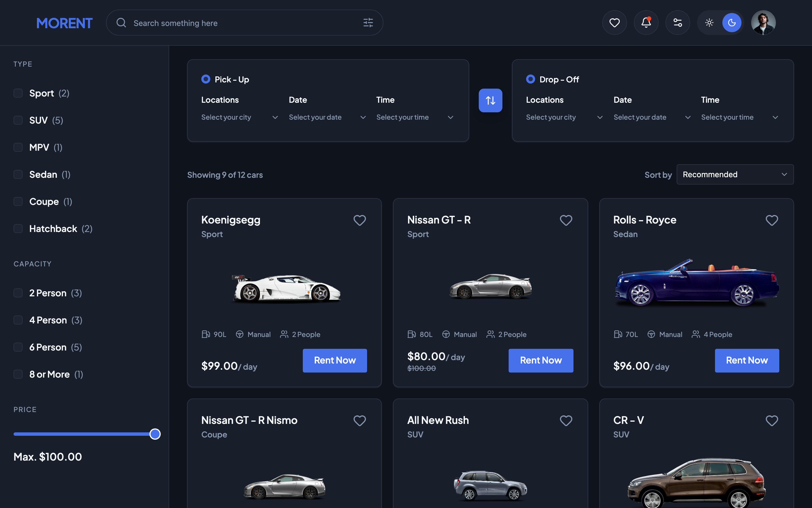
Task: Click Nissan GT - R people icon
Action: (491, 334)
